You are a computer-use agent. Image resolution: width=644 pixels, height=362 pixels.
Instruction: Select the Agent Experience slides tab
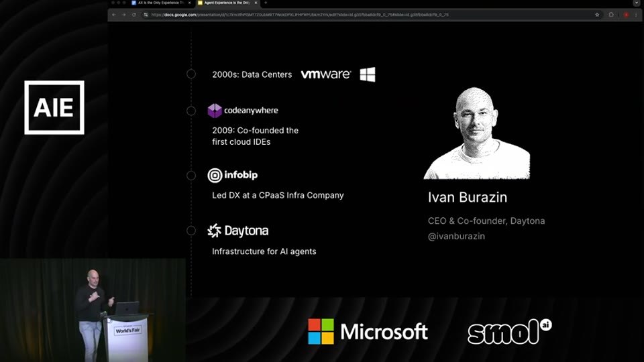pyautogui.click(x=224, y=3)
